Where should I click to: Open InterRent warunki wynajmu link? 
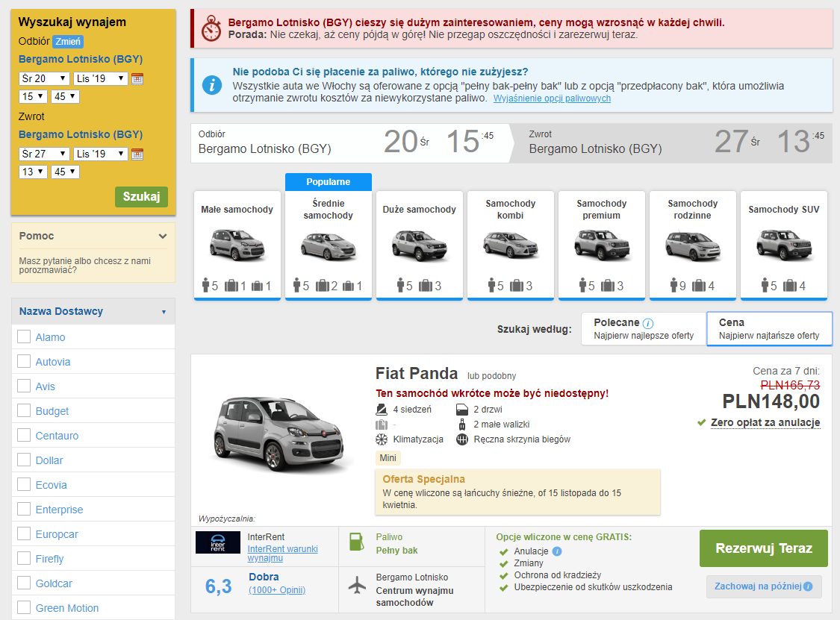282,553
